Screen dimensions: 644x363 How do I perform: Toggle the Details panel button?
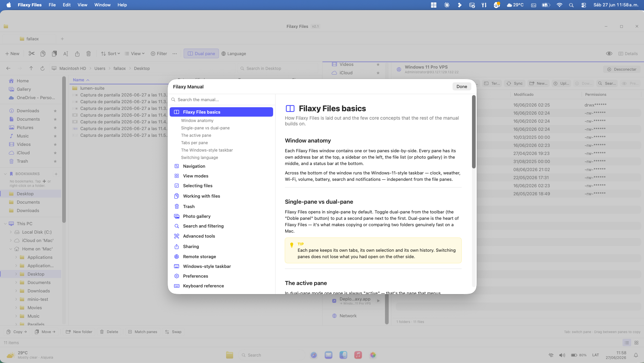tap(628, 53)
